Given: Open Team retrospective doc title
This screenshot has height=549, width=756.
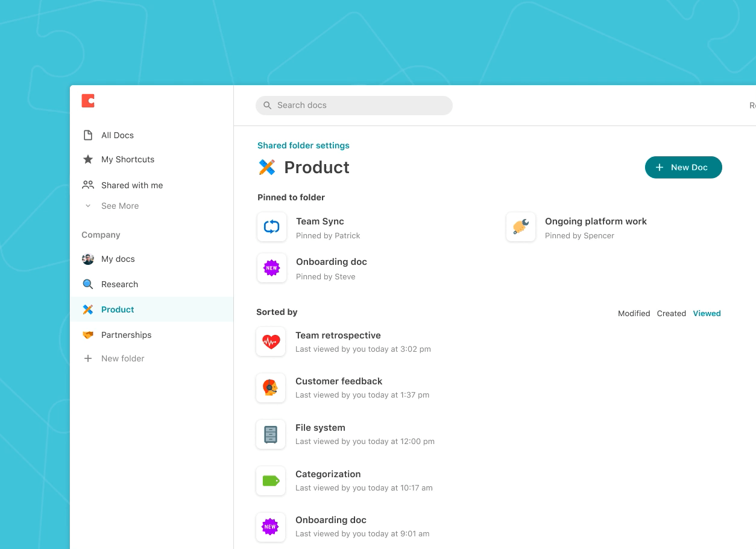Looking at the screenshot, I should 338,335.
